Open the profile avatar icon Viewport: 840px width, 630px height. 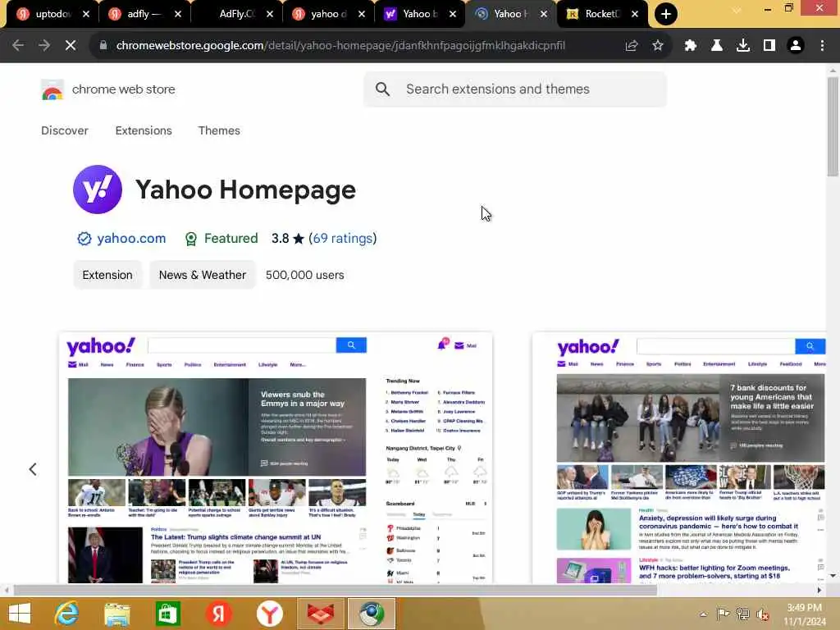796,46
